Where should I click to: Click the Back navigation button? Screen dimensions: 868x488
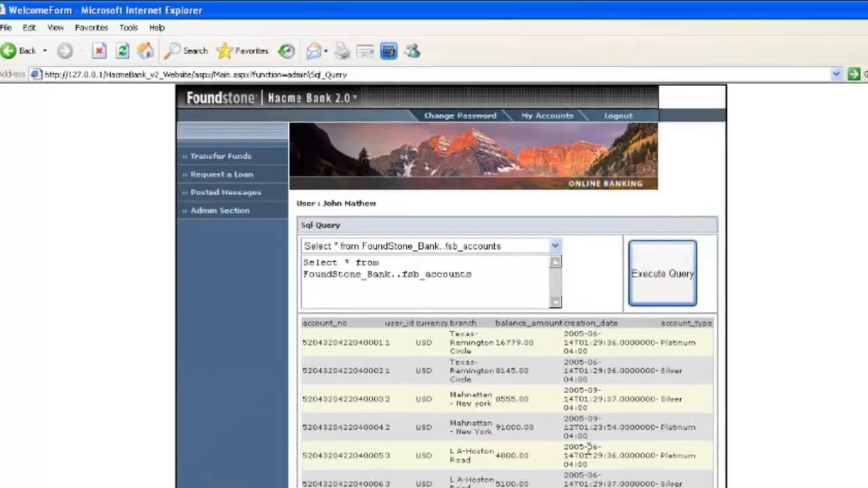pos(19,51)
